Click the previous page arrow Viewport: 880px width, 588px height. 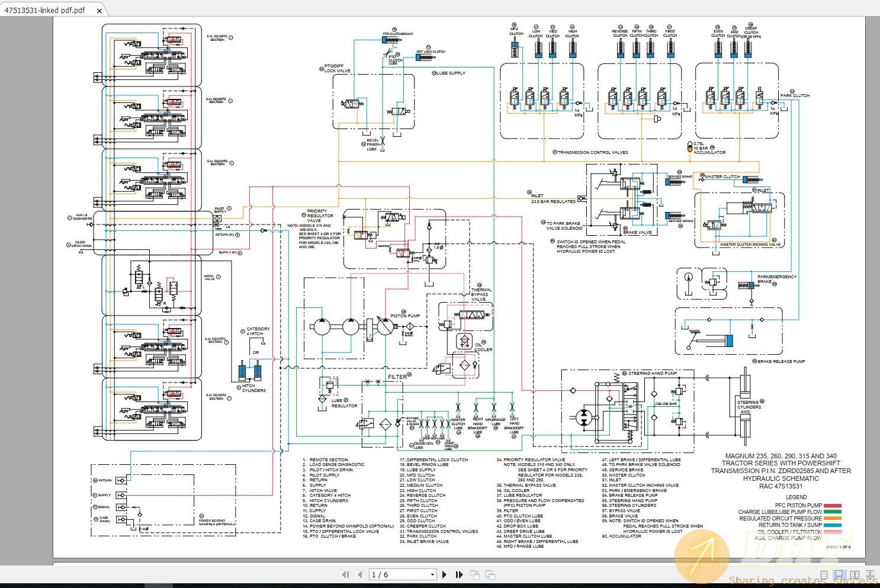click(x=359, y=574)
